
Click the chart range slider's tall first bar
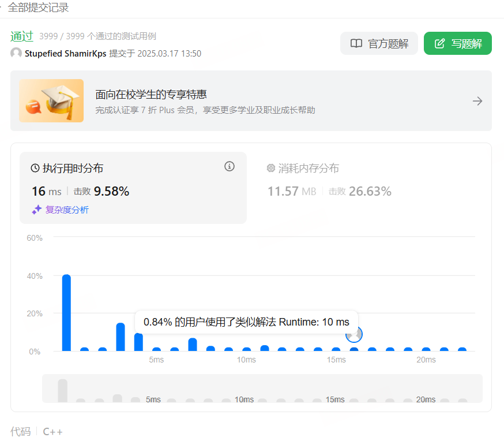[x=63, y=391]
